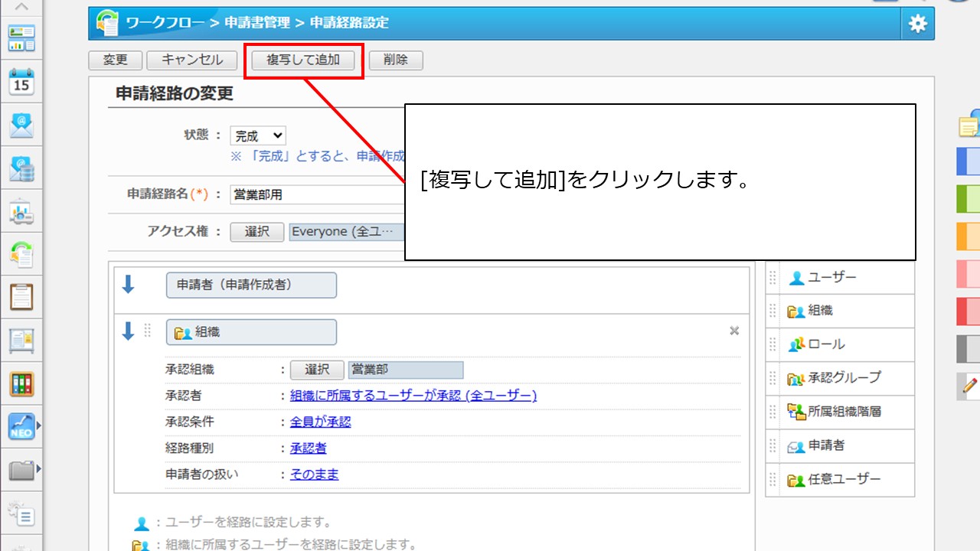Open the そのまま link

315,474
